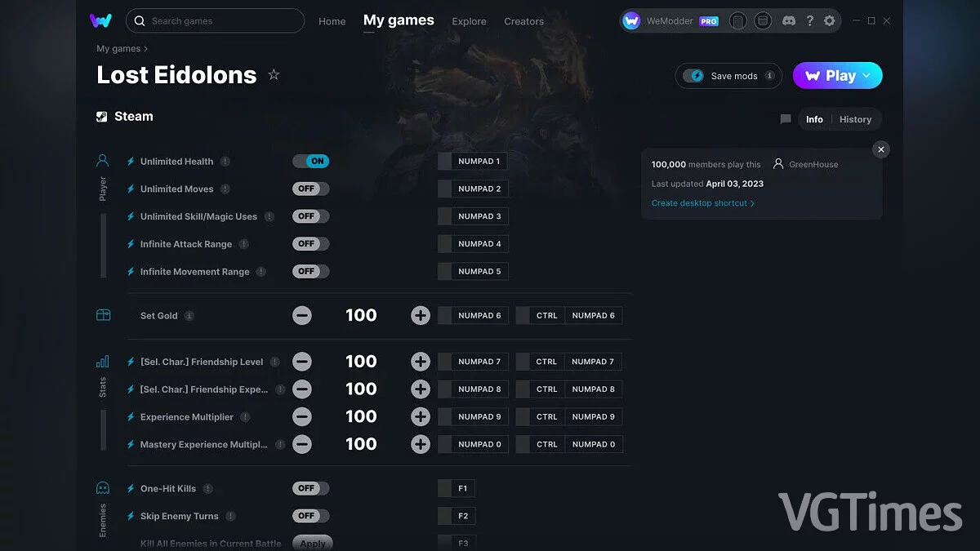Screen dimensions: 980x551
Task: Switch to the Explore tab
Action: tap(469, 21)
